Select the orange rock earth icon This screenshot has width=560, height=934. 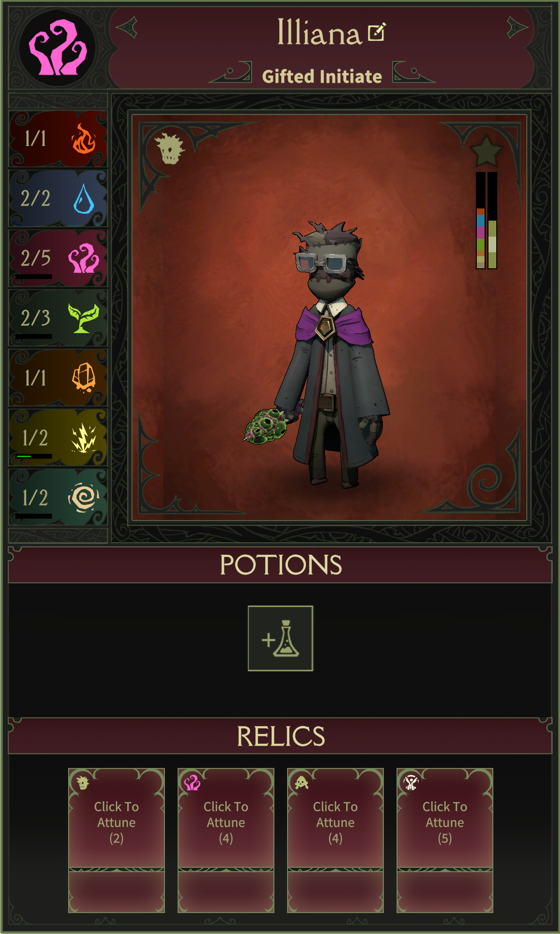[x=84, y=377]
